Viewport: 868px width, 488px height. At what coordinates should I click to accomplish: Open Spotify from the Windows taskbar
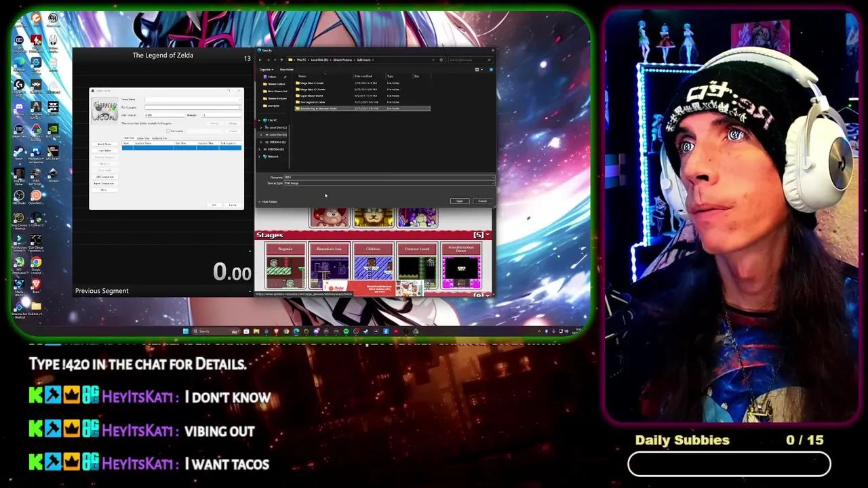(346, 331)
